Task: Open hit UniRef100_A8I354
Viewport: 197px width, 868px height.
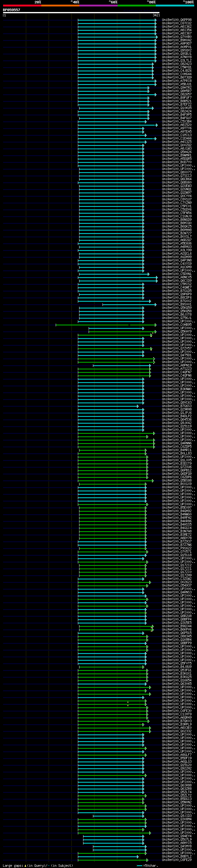Action: (x=176, y=30)
